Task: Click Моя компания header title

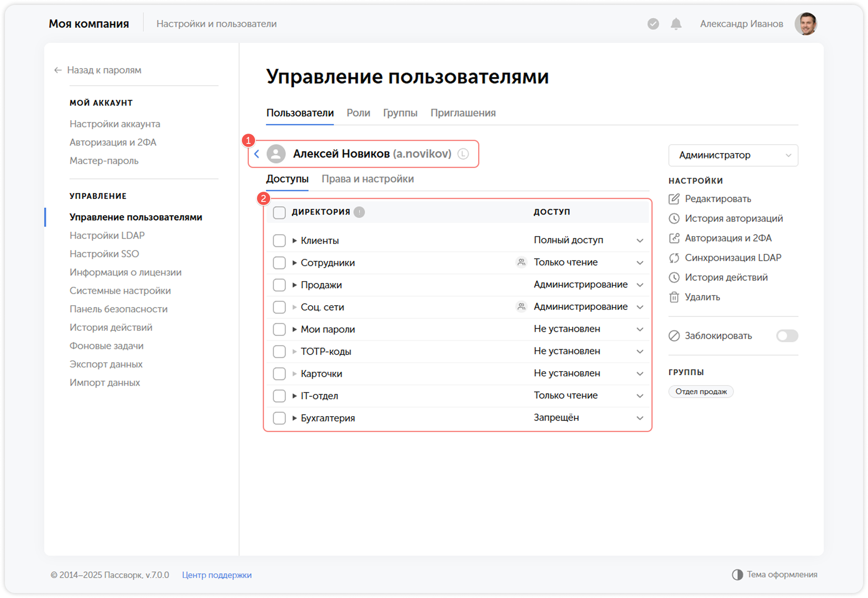Action: [x=89, y=24]
